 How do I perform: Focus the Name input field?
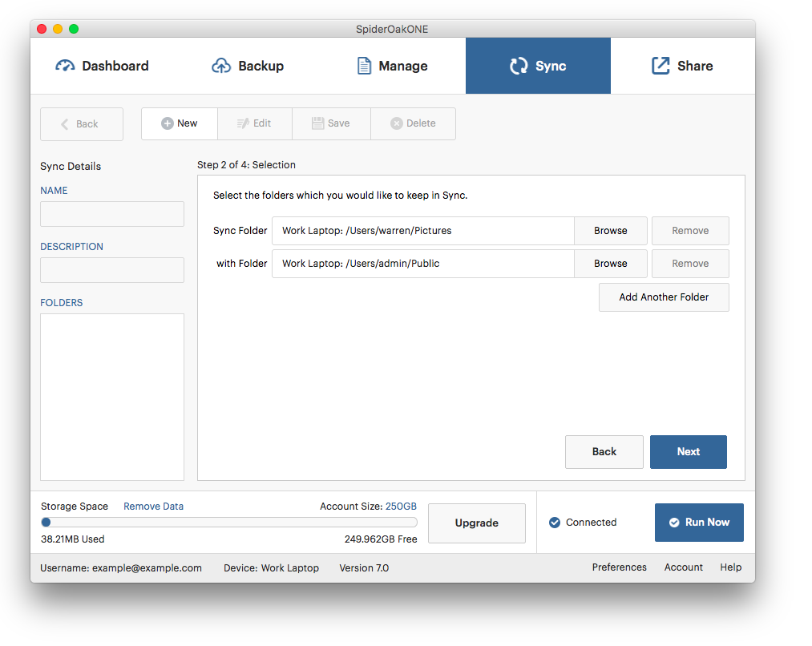coord(112,214)
